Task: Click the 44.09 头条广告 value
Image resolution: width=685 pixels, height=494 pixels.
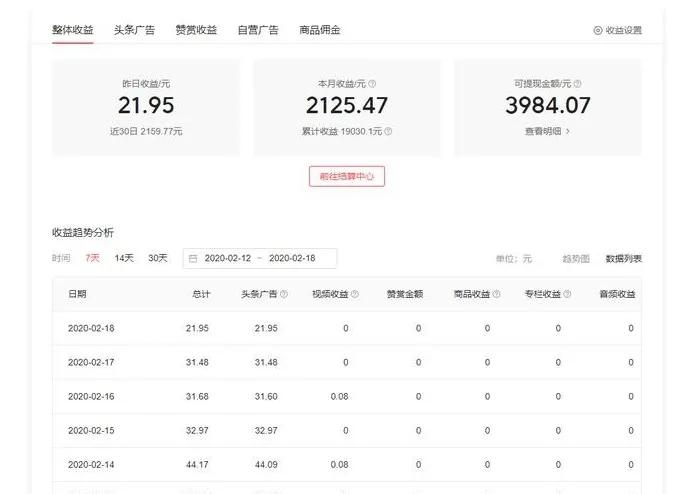Action: (266, 464)
